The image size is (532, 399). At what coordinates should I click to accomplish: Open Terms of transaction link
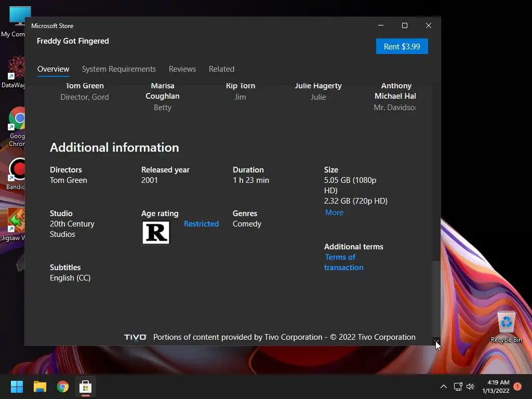pyautogui.click(x=343, y=262)
